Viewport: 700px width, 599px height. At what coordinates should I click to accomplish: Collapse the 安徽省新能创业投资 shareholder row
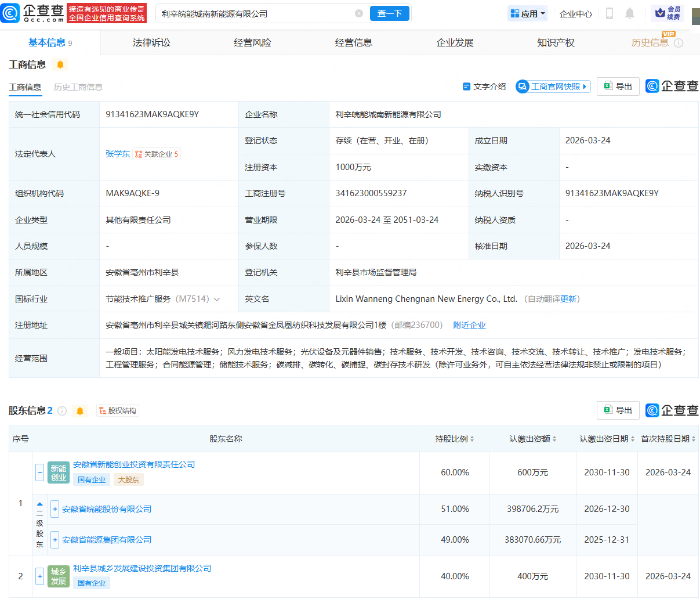(39, 472)
